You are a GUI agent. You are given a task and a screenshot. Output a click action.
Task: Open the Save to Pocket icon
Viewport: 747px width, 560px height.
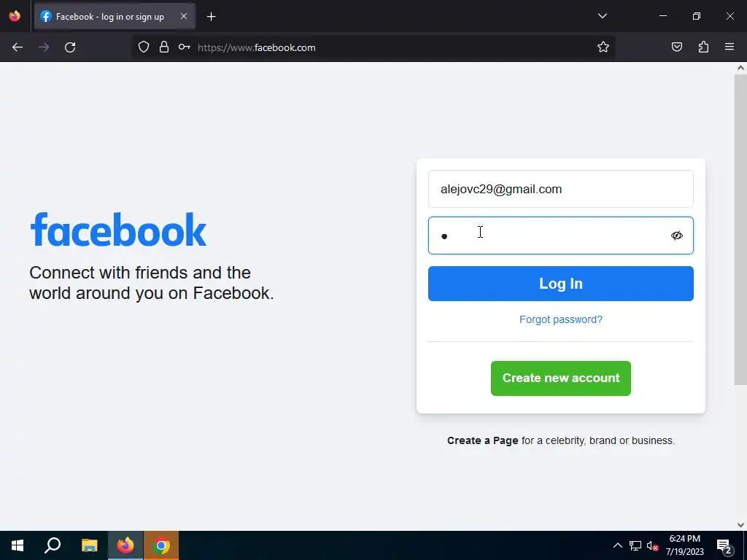676,47
